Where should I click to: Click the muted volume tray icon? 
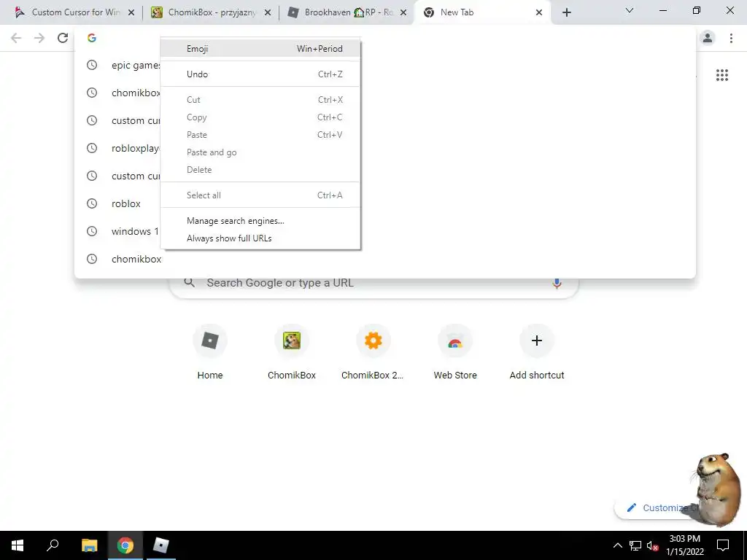pyautogui.click(x=652, y=545)
